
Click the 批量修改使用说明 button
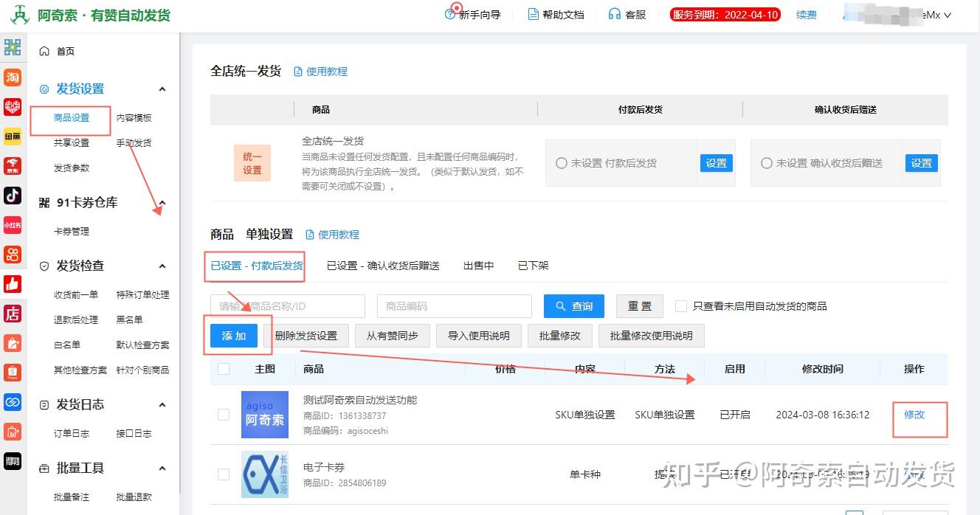click(651, 336)
